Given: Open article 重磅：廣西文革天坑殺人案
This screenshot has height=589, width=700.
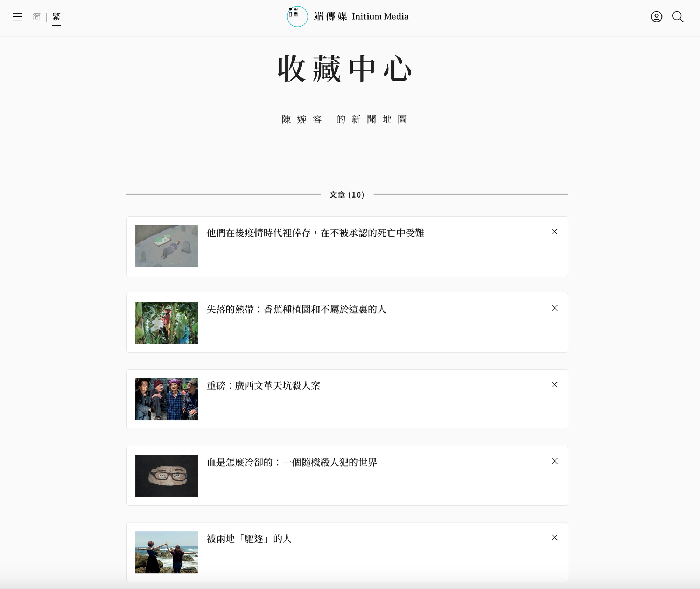Looking at the screenshot, I should pyautogui.click(x=263, y=386).
